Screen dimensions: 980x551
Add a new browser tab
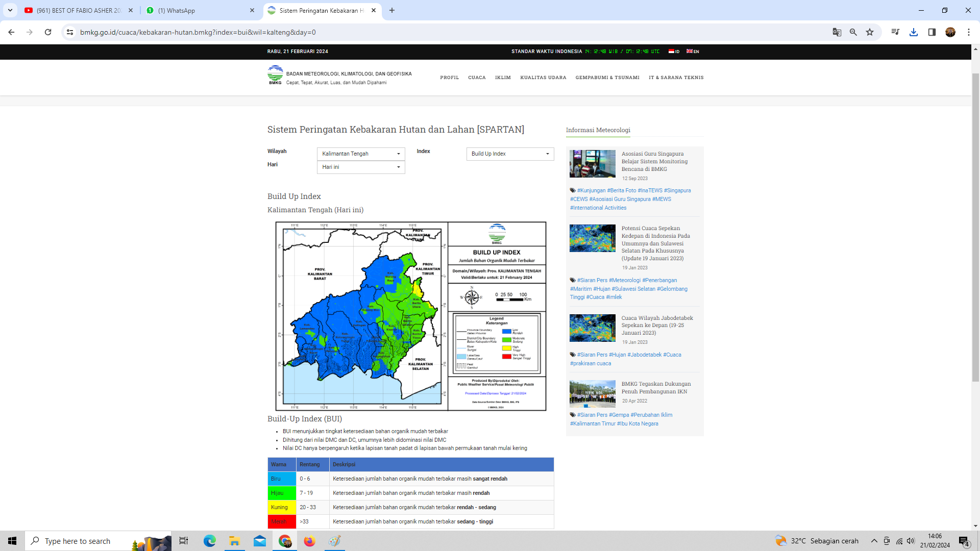tap(392, 10)
